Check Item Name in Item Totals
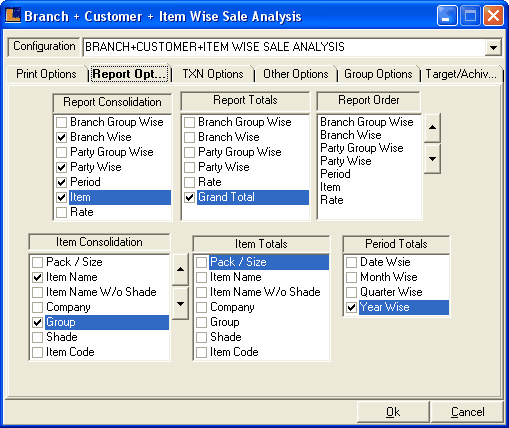Viewport: 509px width, 428px height. pyautogui.click(x=201, y=277)
